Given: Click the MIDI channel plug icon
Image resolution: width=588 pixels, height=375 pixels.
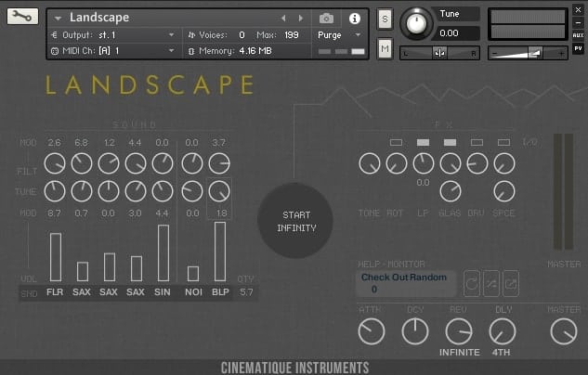Looking at the screenshot, I should [55, 51].
